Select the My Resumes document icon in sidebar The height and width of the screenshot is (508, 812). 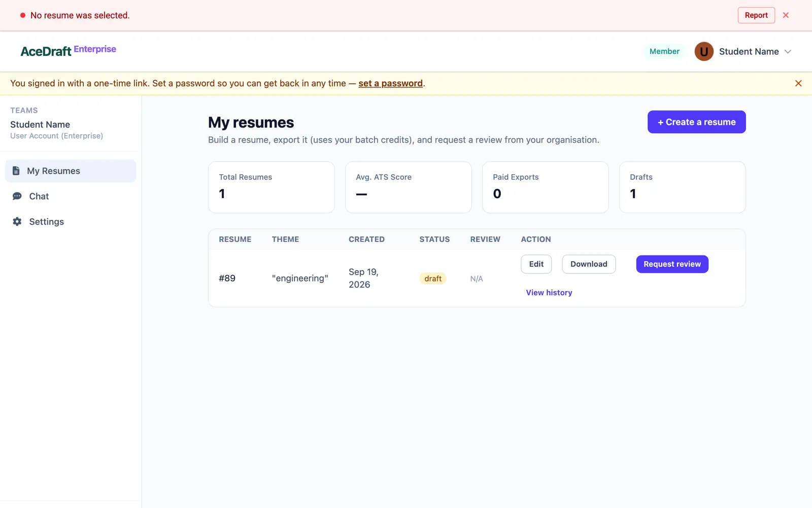point(16,171)
